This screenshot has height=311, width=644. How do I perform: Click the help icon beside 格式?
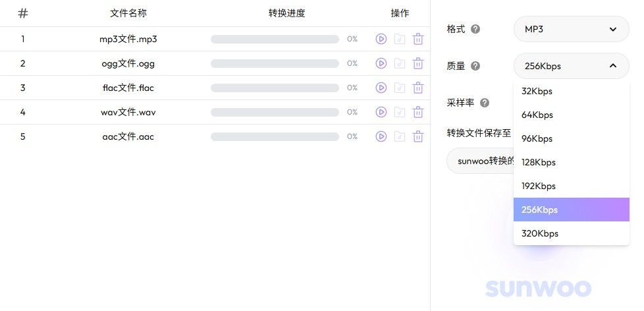(x=475, y=29)
